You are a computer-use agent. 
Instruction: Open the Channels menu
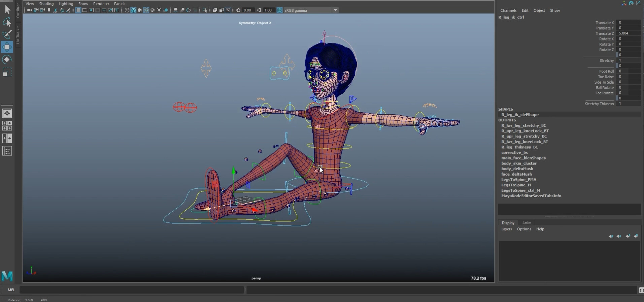tap(508, 10)
